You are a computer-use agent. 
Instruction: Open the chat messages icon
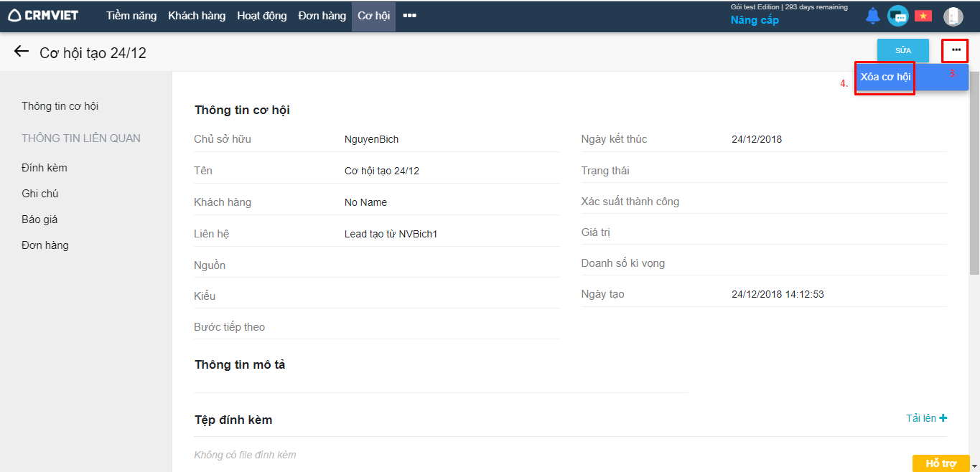tap(897, 16)
